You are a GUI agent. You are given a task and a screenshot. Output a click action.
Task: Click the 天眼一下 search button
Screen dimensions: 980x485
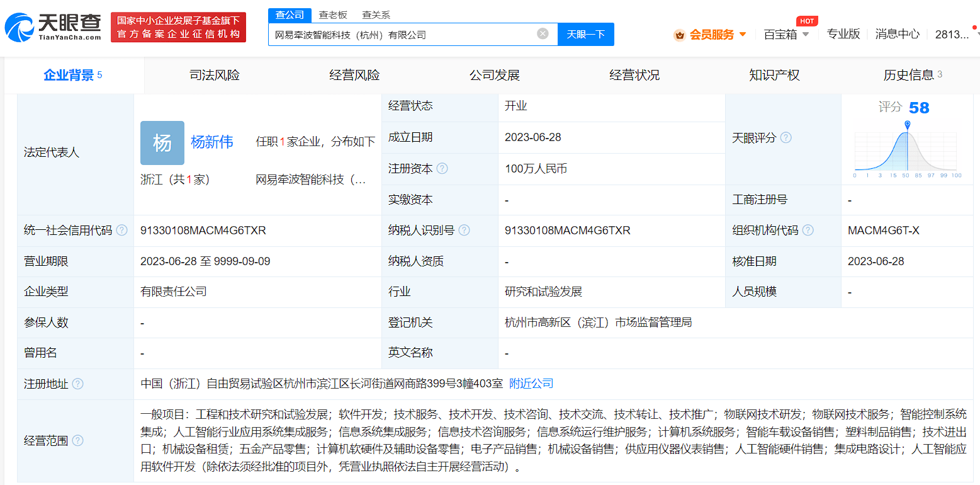585,35
